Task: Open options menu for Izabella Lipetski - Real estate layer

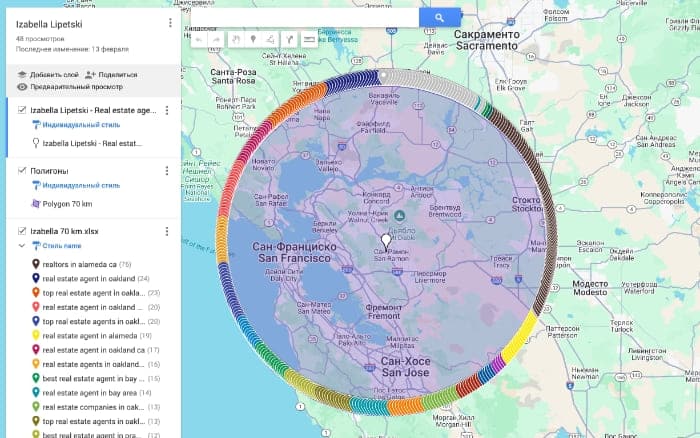Action: [167, 110]
